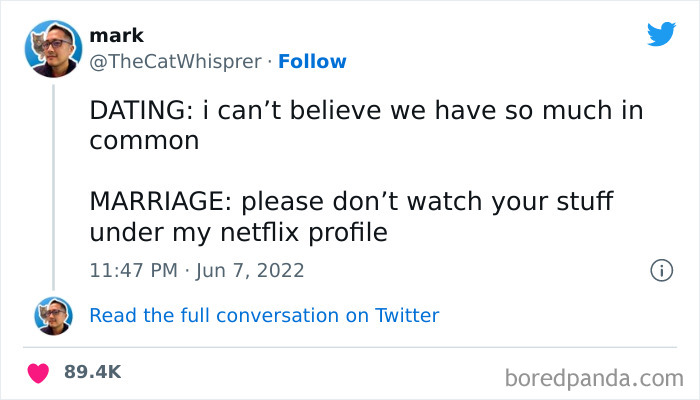Screen dimensions: 700x400
Task: Read the full conversation on Twitter
Action: (264, 315)
